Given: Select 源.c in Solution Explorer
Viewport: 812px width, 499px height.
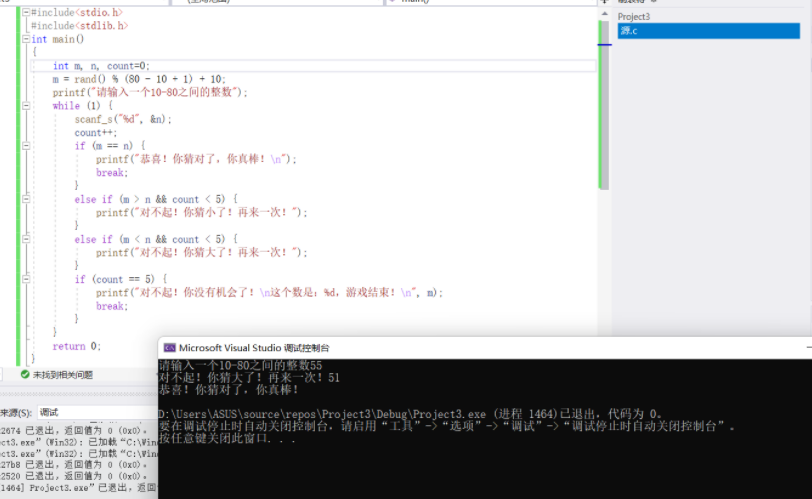Looking at the screenshot, I should click(x=708, y=31).
